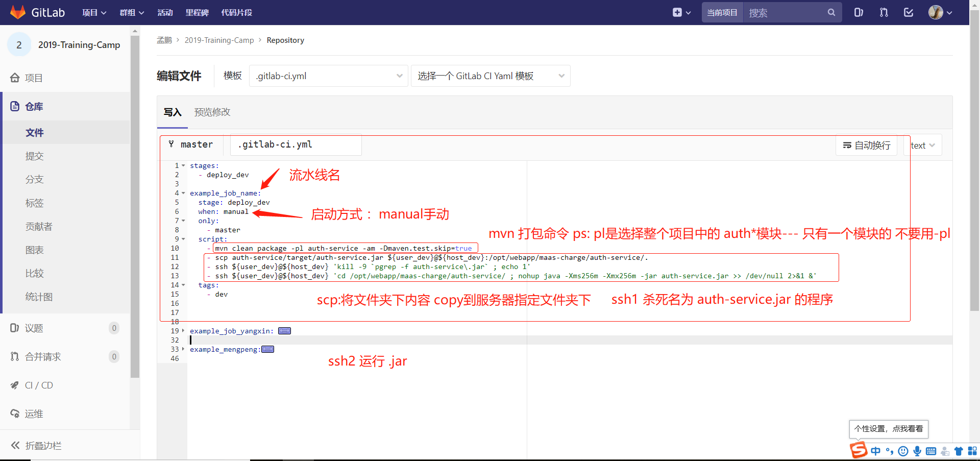
Task: Switch to the 预览修改 tab
Action: [x=212, y=112]
